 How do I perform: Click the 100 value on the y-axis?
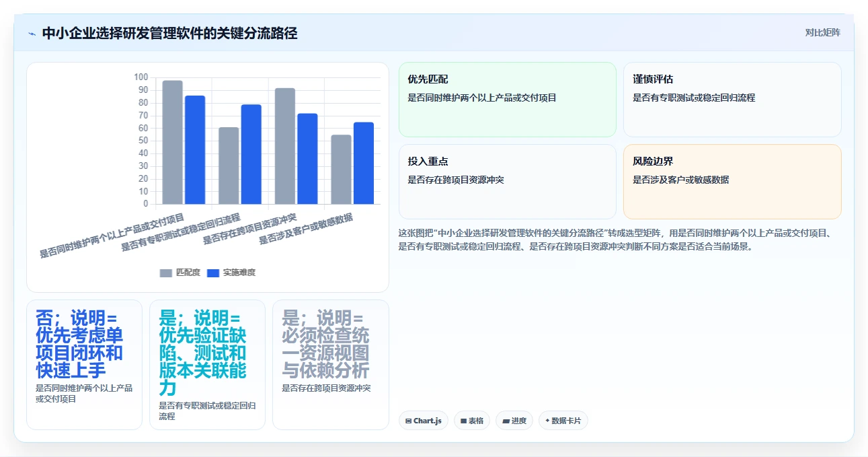141,77
